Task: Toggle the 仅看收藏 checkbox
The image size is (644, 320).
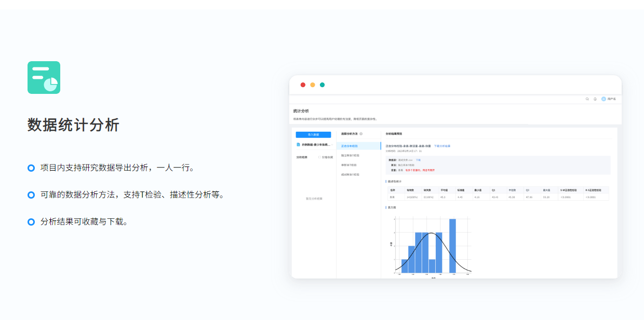Action: [320, 157]
